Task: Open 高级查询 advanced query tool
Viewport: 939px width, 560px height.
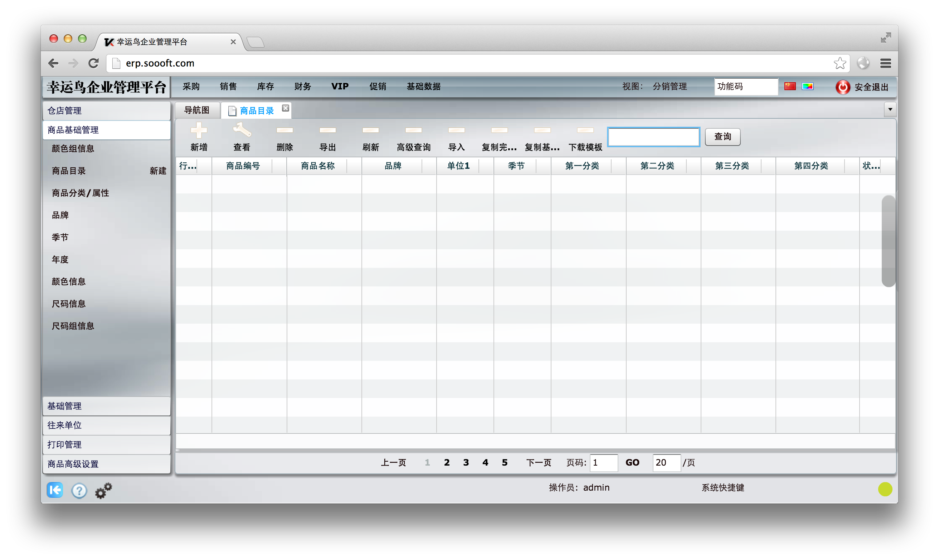Action: [x=413, y=130]
